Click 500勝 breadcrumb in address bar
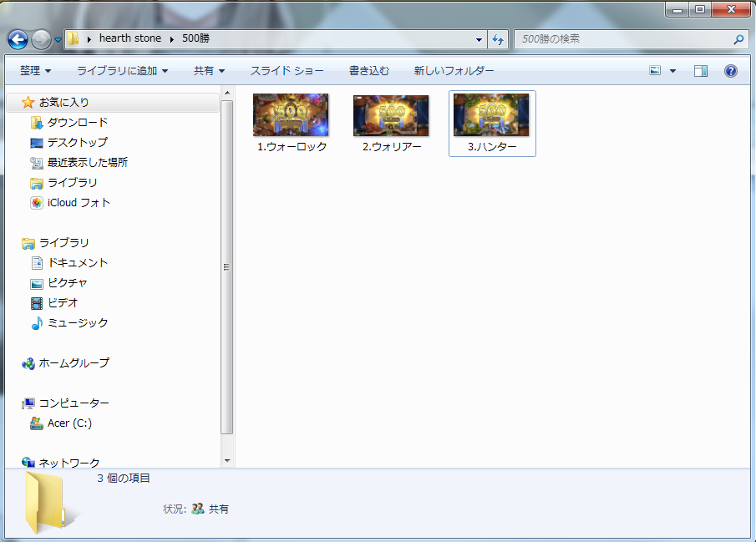 [x=195, y=38]
